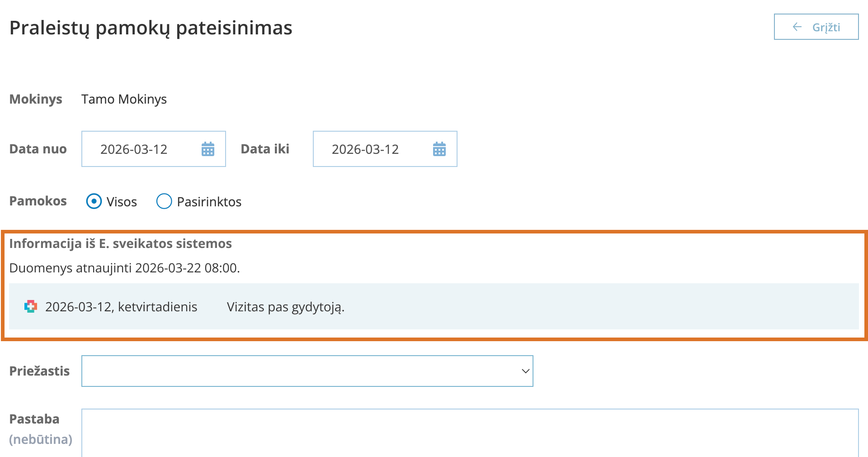Click the Praleistų pamokų pateisinimas page title
Screen dimensions: 868x457
(151, 28)
